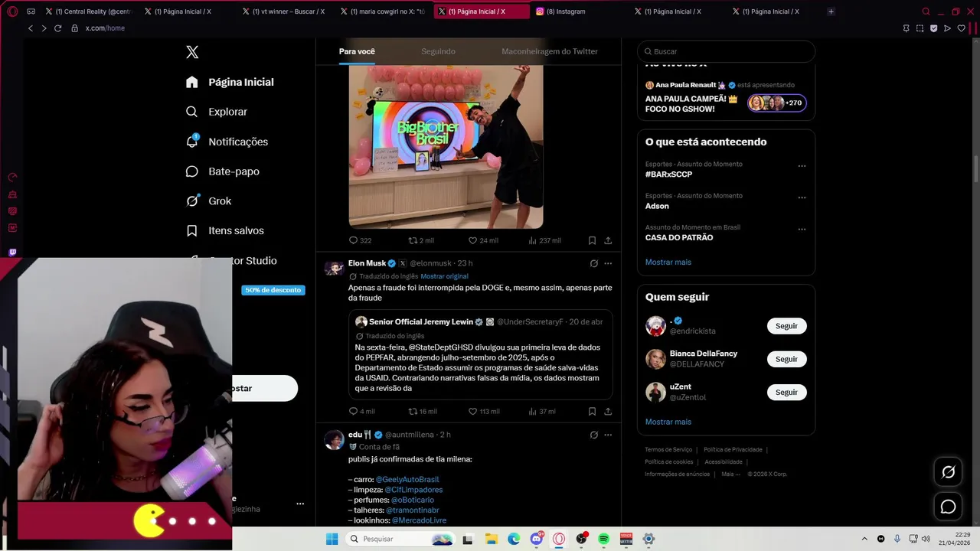Show hidden system tray icons
Image resolution: width=980 pixels, height=551 pixels.
coord(864,539)
